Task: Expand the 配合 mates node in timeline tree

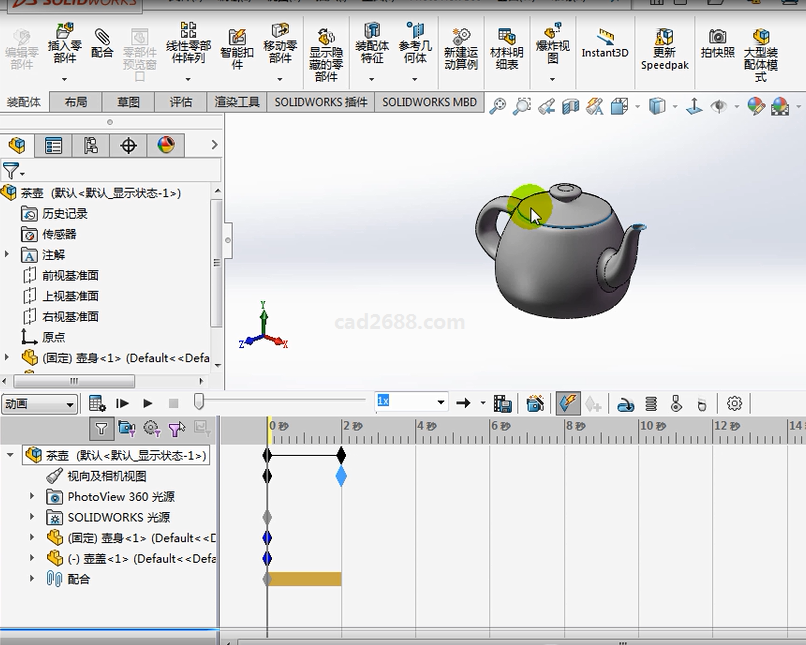Action: 32,579
